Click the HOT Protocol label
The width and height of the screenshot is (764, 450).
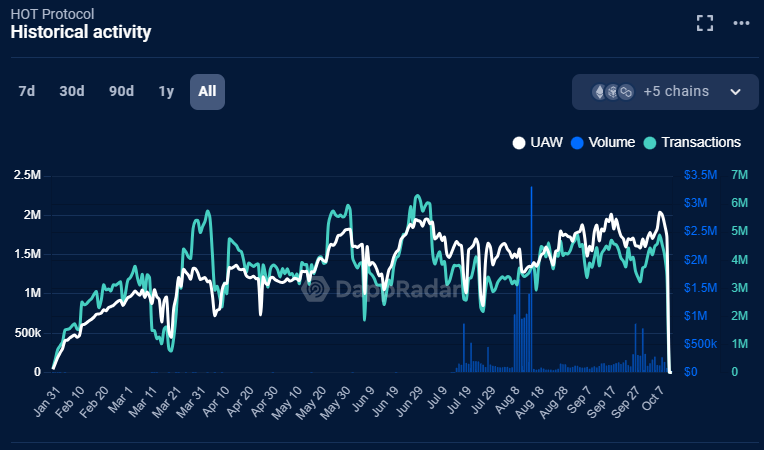pos(52,13)
